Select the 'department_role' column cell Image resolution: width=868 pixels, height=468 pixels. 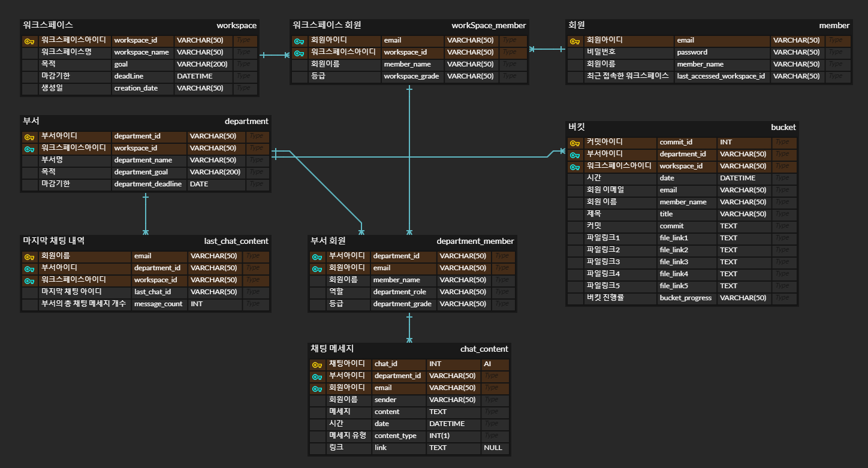tap(404, 292)
